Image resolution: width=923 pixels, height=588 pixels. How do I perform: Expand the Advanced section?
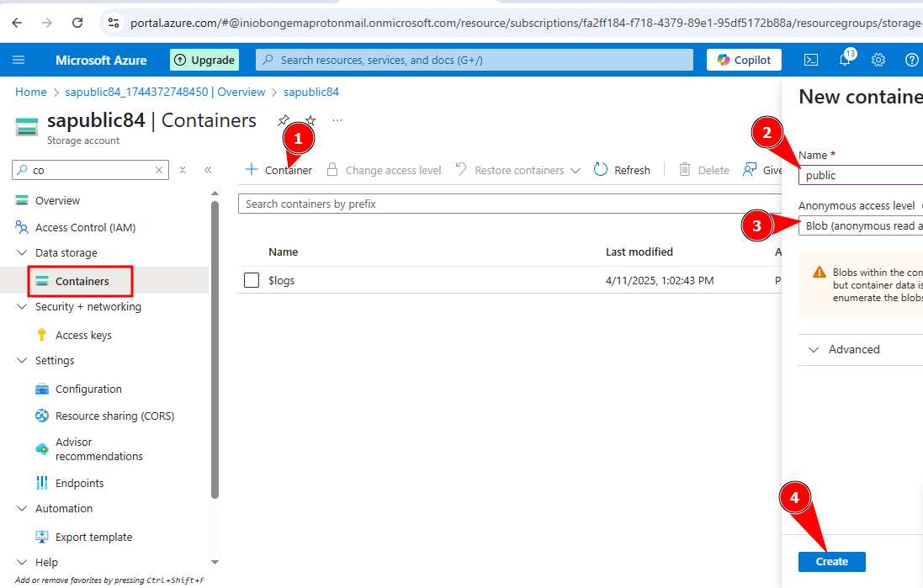pos(844,350)
